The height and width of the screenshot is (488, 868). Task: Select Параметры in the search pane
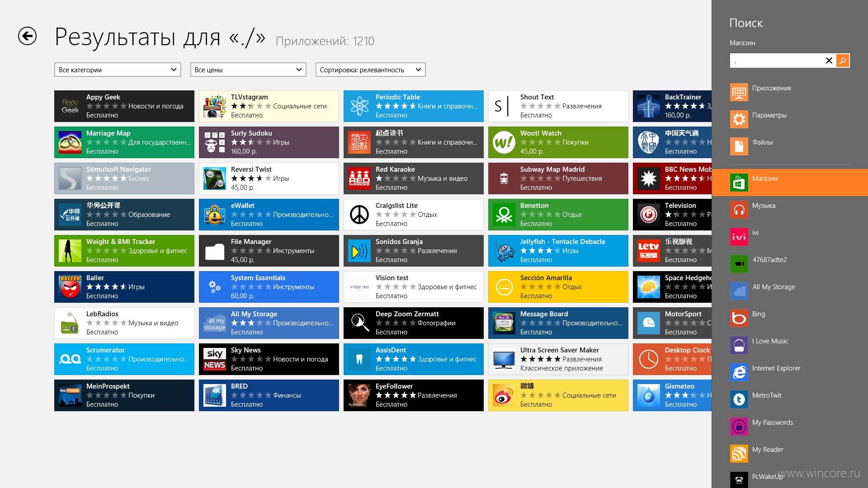tap(790, 119)
